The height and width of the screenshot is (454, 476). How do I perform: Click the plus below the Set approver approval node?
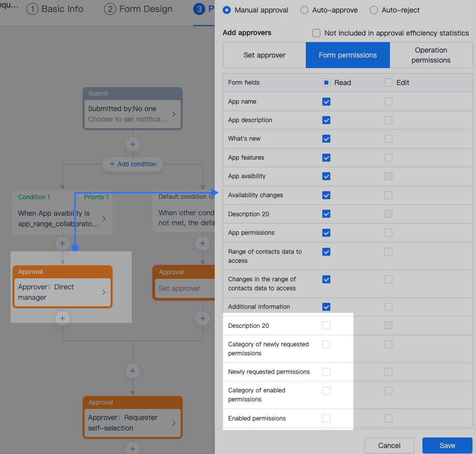point(202,318)
